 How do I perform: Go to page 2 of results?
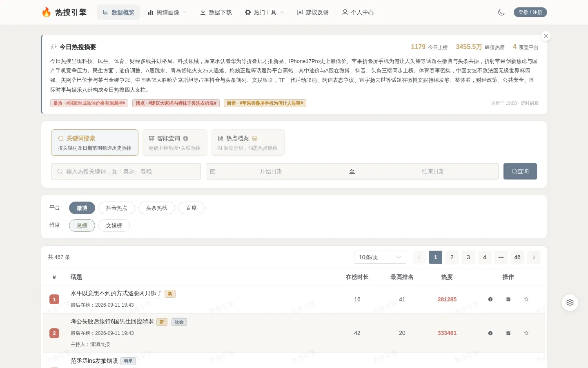tap(452, 257)
